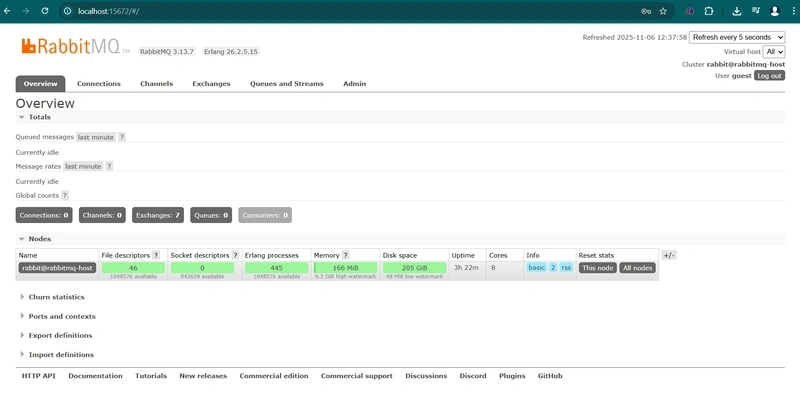
Task: Click Channels: 0 count button
Action: pos(103,215)
